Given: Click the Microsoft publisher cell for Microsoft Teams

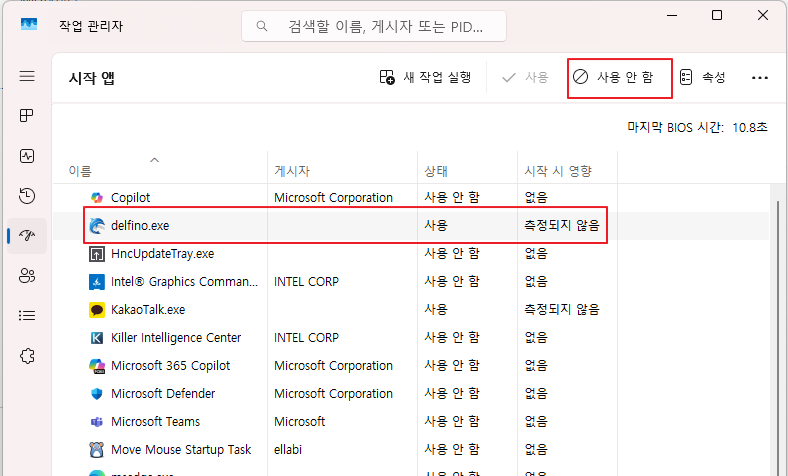Looking at the screenshot, I should point(300,422).
